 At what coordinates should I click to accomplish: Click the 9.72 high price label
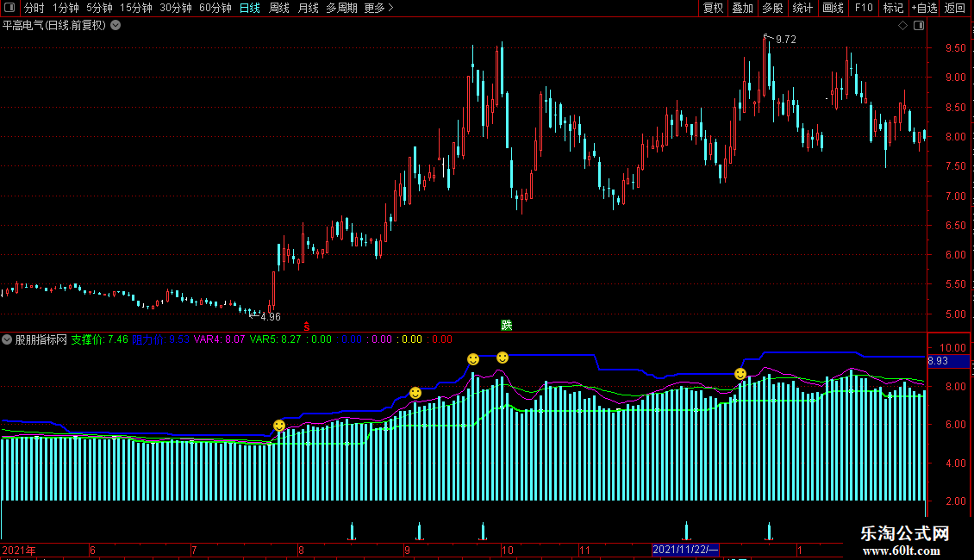pos(786,40)
